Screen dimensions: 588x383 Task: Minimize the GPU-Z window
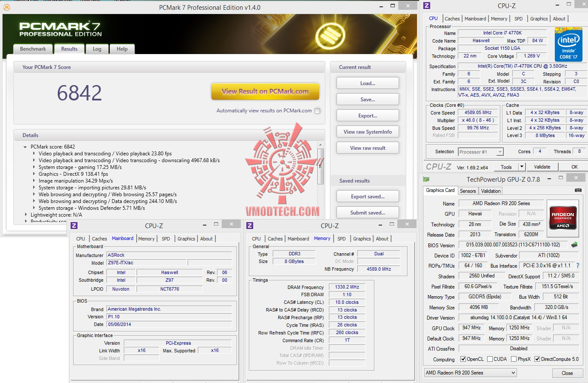[x=549, y=178]
